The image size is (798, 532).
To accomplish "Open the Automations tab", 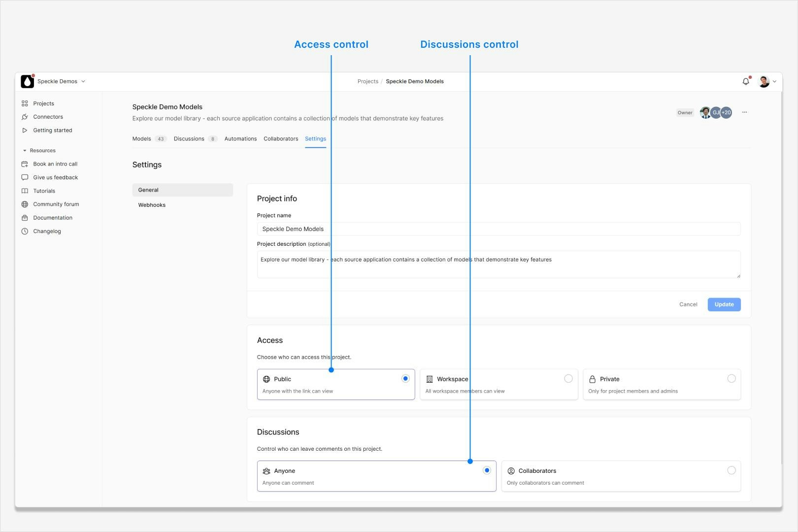I will point(240,139).
